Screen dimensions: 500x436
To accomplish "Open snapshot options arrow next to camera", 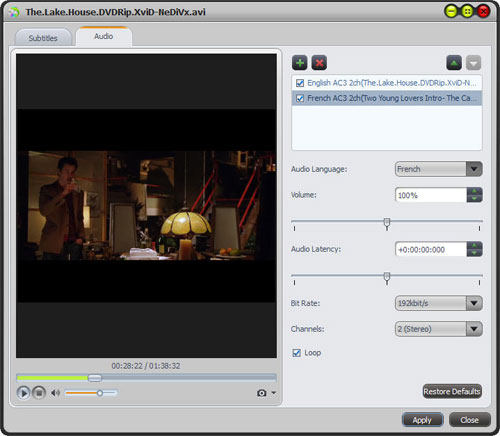I will click(274, 393).
